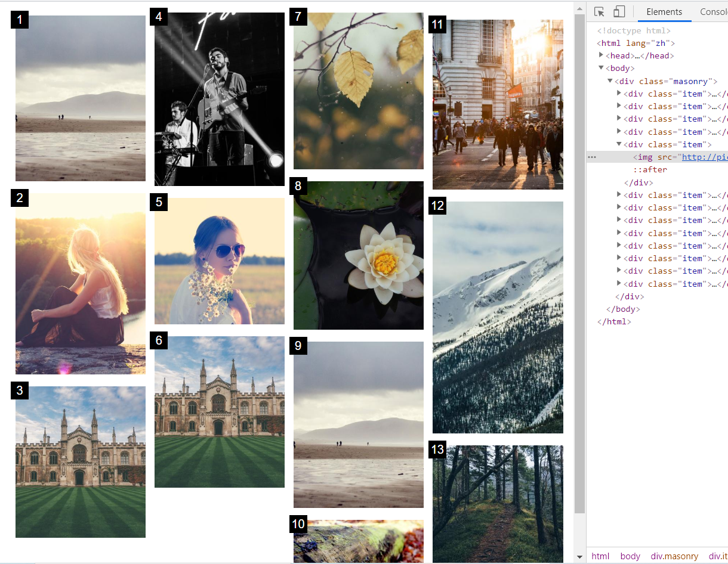Click image 3, the college building lawn
The image size is (728, 564).
point(81,462)
